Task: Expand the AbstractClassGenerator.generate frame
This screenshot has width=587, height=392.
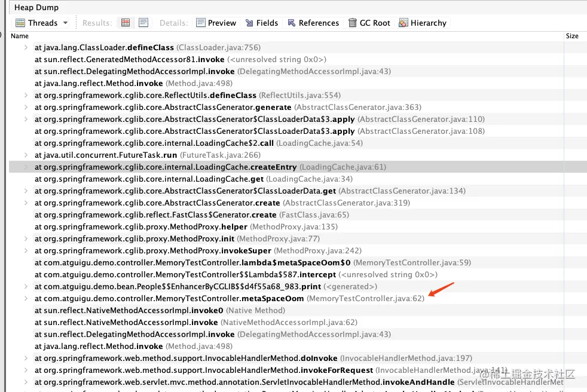Action: click(26, 108)
